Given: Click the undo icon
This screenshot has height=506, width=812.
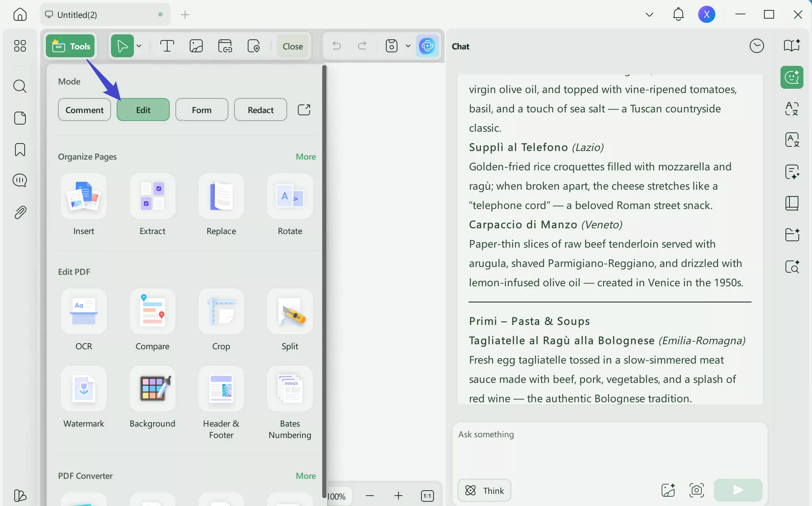Looking at the screenshot, I should 336,46.
